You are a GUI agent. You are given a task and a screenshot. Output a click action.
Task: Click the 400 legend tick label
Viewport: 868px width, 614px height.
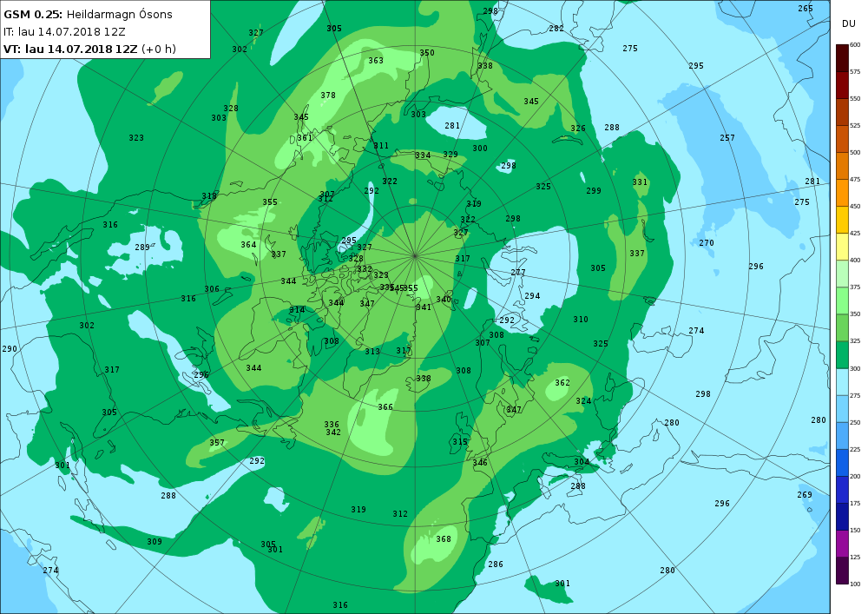(855, 261)
